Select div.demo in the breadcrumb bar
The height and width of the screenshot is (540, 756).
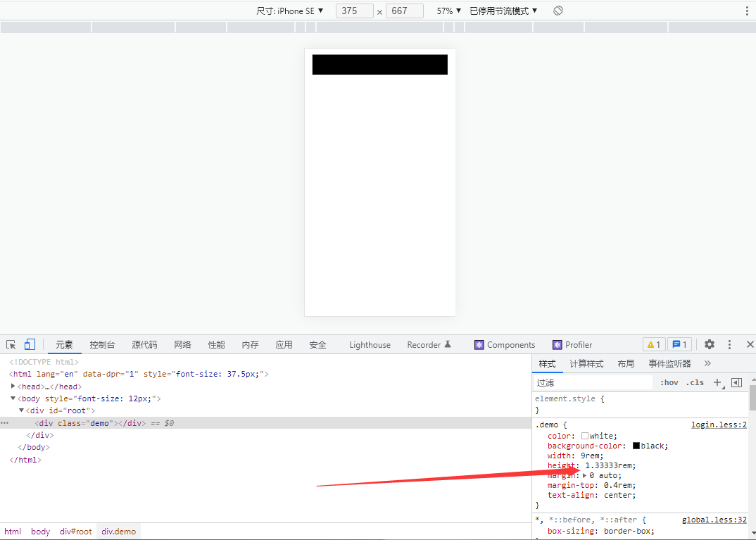pyautogui.click(x=118, y=532)
